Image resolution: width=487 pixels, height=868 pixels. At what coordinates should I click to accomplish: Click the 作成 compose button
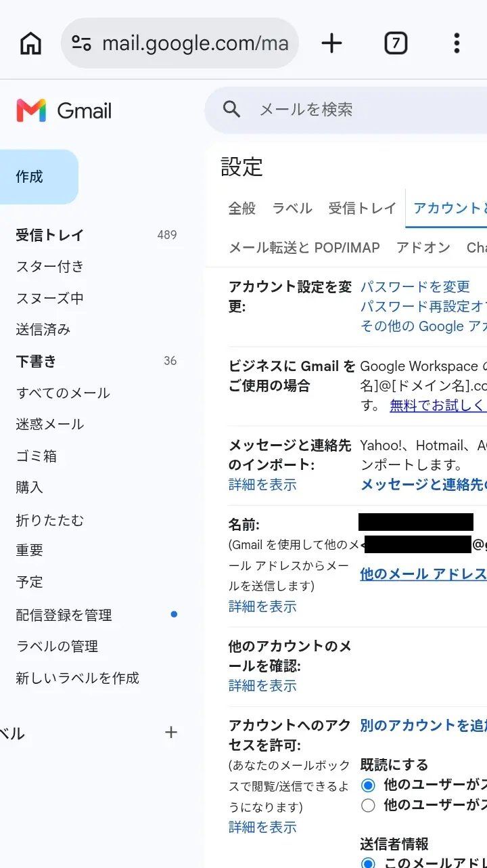point(39,177)
